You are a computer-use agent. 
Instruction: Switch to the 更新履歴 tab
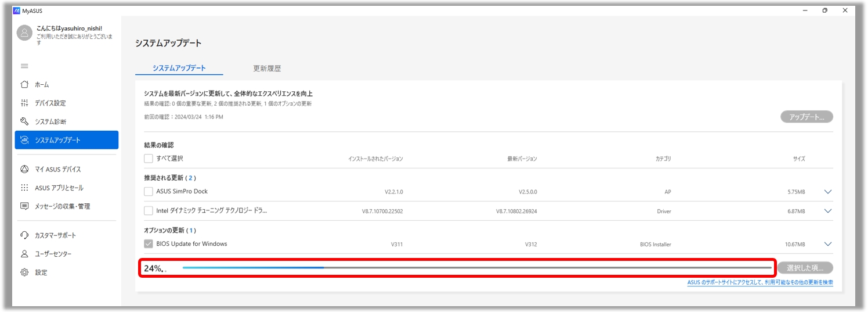267,68
